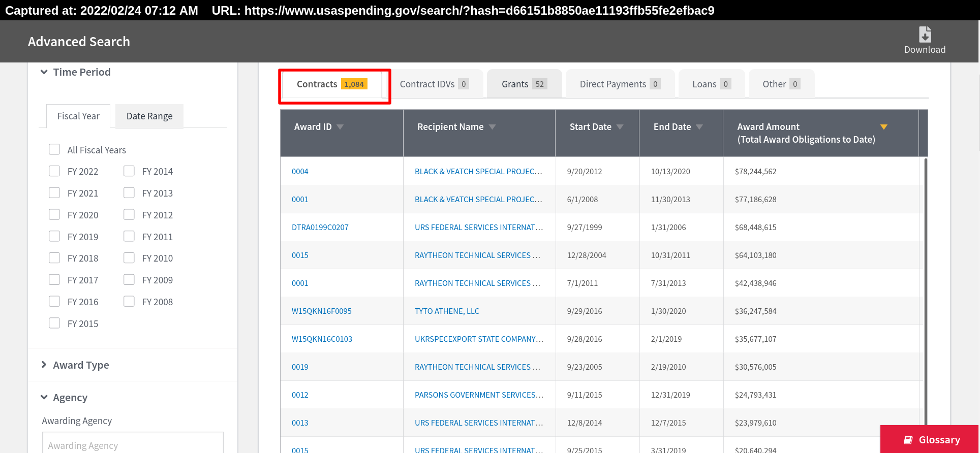Screen dimensions: 980x453
Task: Sort by Start Date arrow icon
Action: pyautogui.click(x=620, y=127)
